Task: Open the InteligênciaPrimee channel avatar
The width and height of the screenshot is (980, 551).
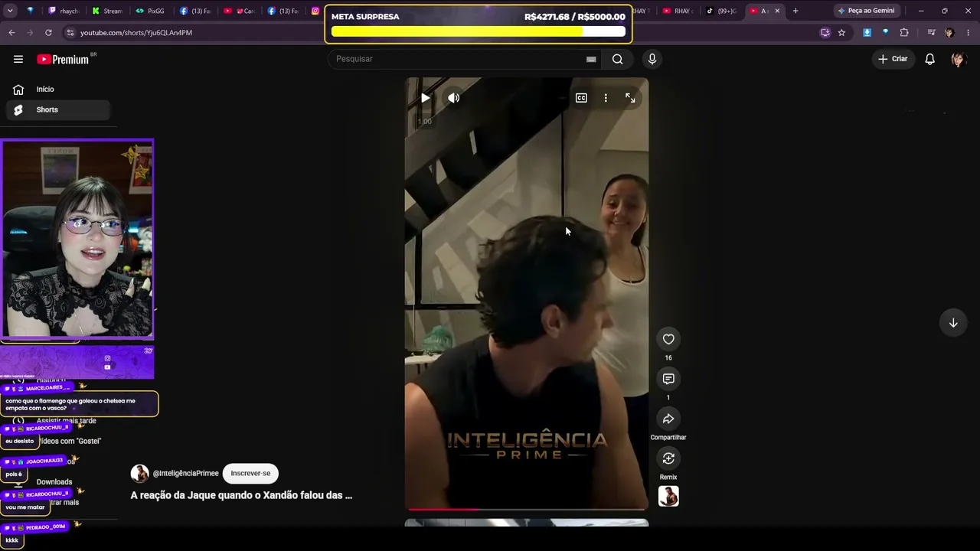Action: click(139, 473)
